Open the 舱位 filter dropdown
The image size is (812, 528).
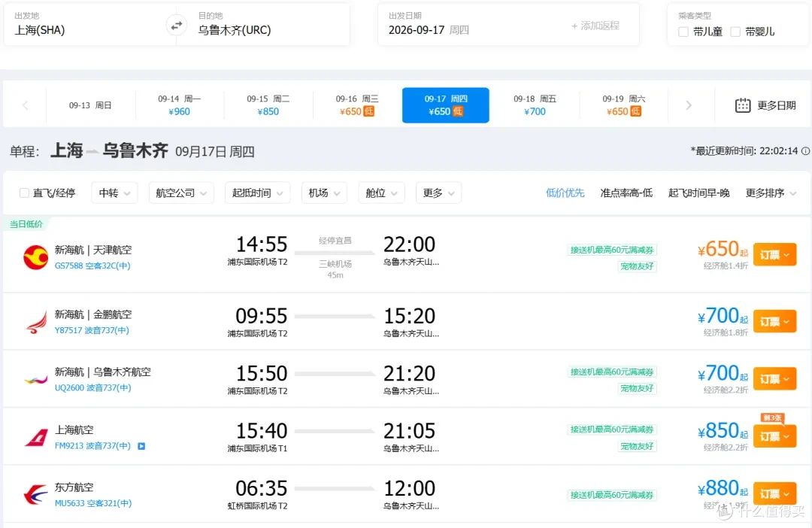(x=381, y=193)
